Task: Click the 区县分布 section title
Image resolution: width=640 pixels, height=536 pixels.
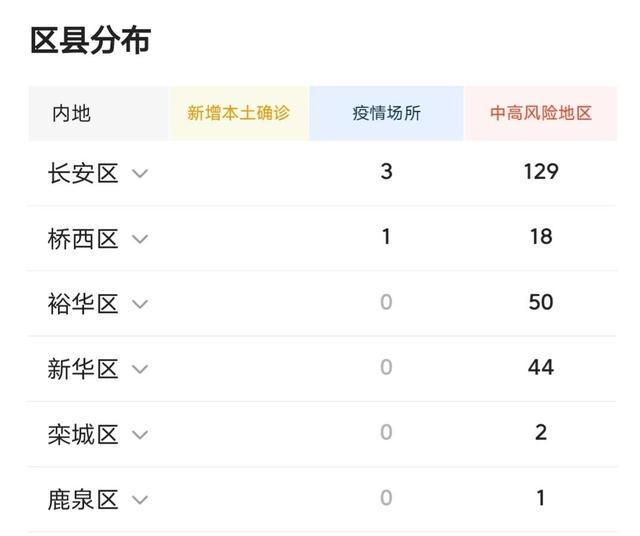Action: 91,40
